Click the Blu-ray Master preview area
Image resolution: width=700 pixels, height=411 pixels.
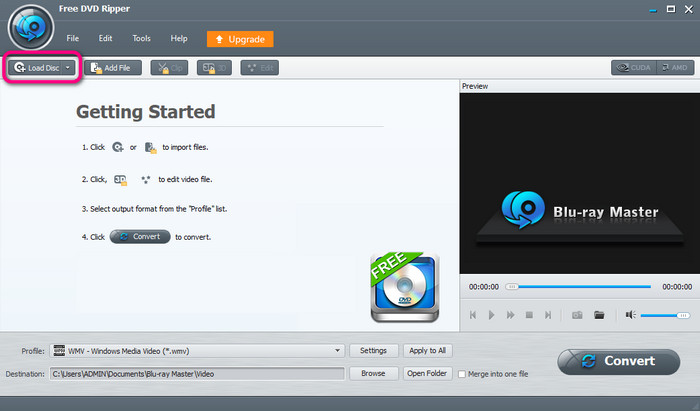coord(580,183)
